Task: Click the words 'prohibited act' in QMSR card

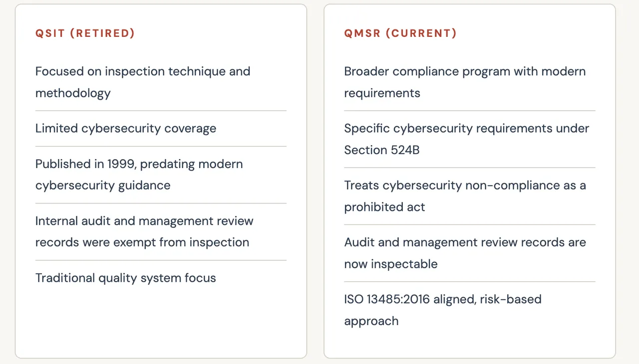Action: [x=384, y=207]
